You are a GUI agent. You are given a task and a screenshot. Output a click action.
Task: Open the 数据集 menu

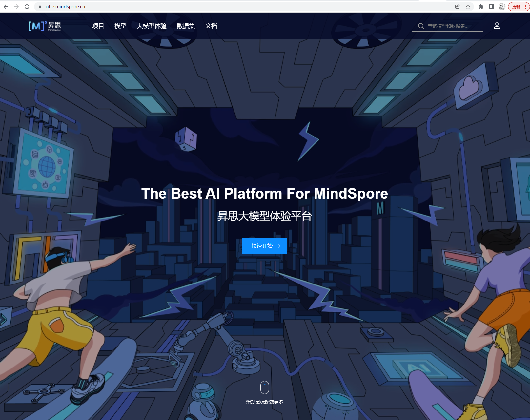186,26
